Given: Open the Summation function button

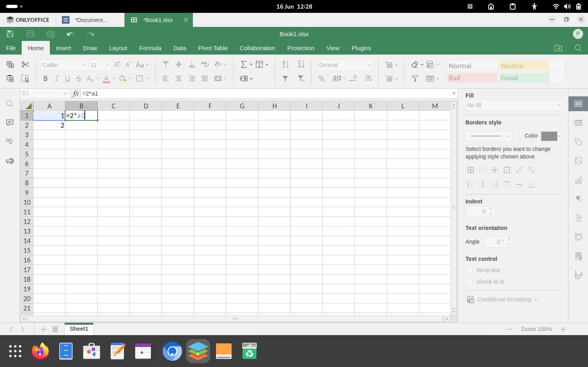Looking at the screenshot, I should [244, 64].
